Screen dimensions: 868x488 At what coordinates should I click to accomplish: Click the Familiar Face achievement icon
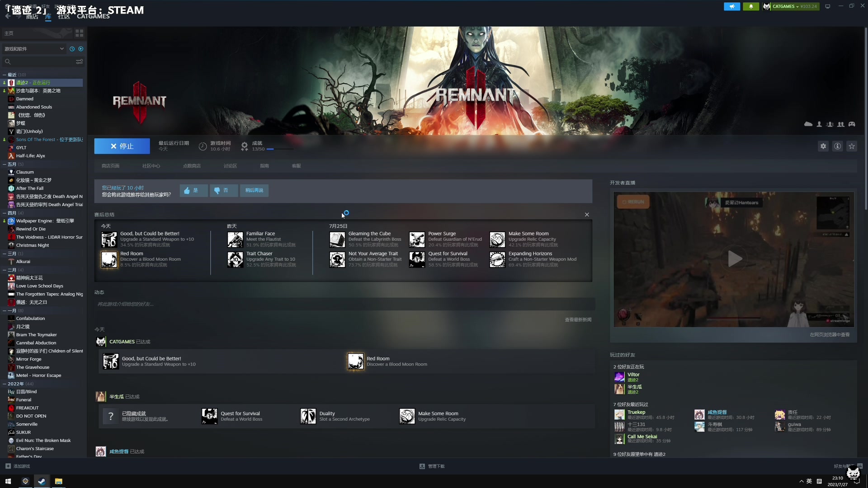coord(235,239)
